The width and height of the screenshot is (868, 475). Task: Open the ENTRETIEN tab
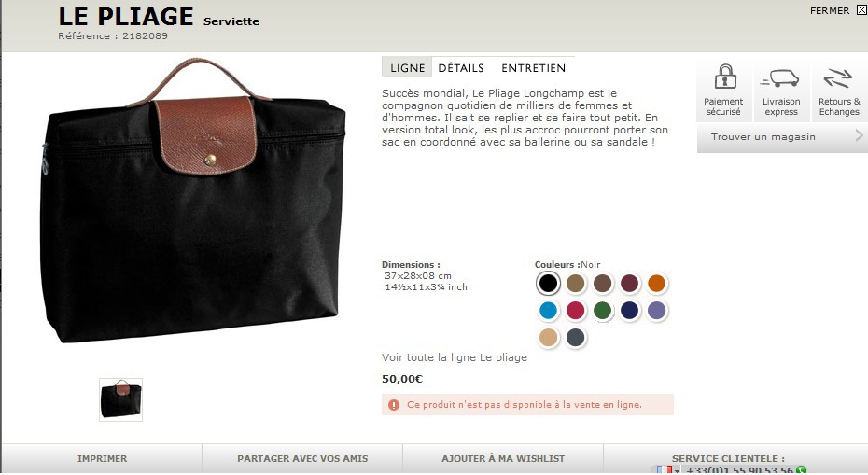tap(533, 67)
